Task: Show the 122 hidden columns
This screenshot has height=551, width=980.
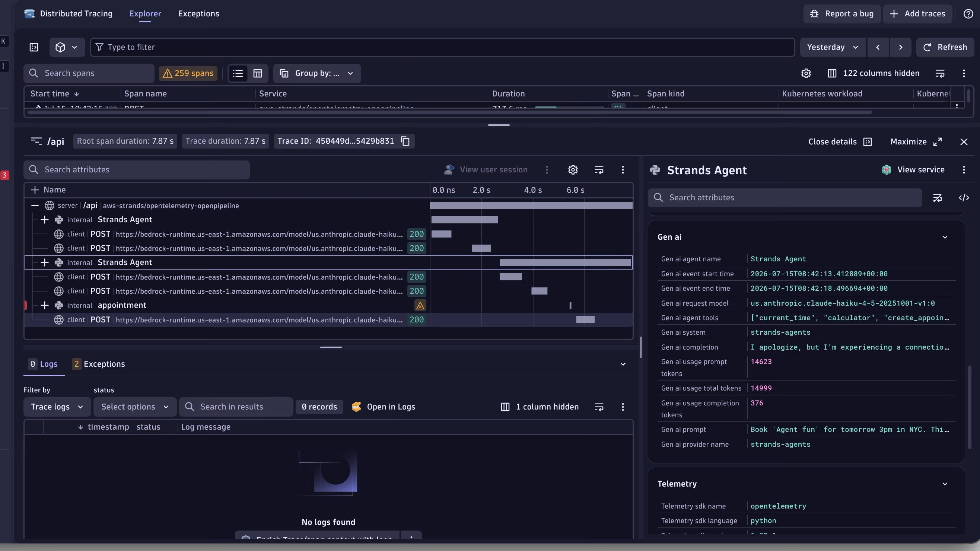Action: tap(874, 73)
